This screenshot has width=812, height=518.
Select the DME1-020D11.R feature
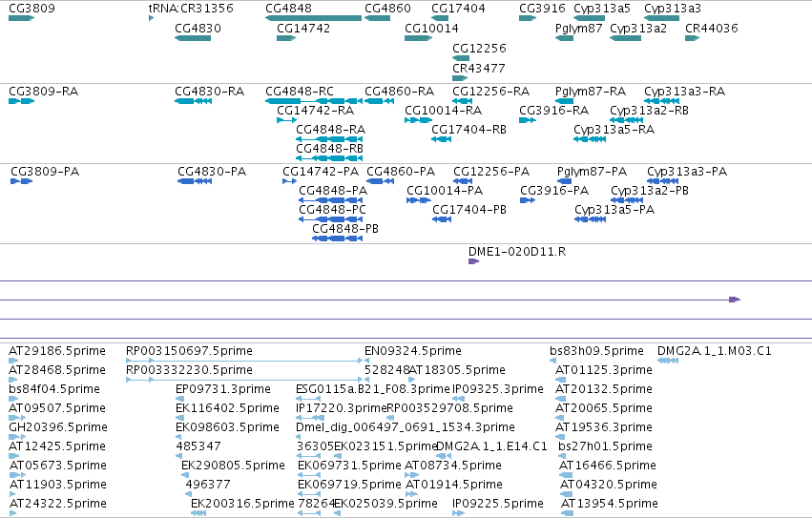coord(473,261)
